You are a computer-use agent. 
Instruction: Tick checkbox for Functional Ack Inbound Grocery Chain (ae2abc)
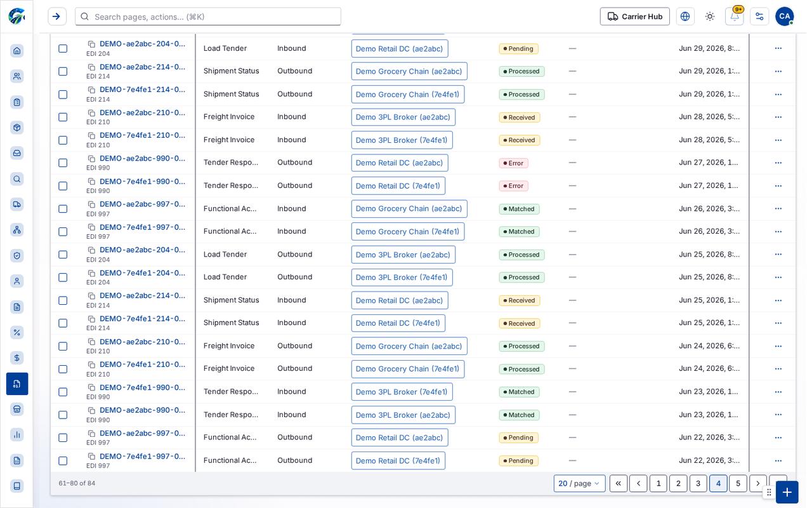(63, 208)
